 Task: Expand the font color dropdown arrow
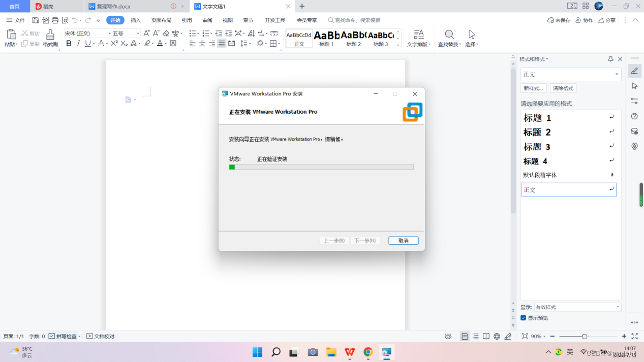coord(166,44)
